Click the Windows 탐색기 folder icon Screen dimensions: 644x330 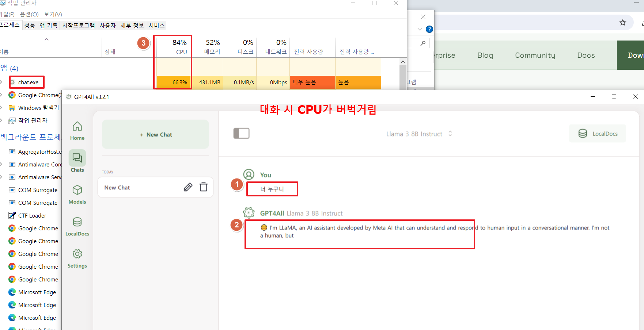[x=12, y=108]
